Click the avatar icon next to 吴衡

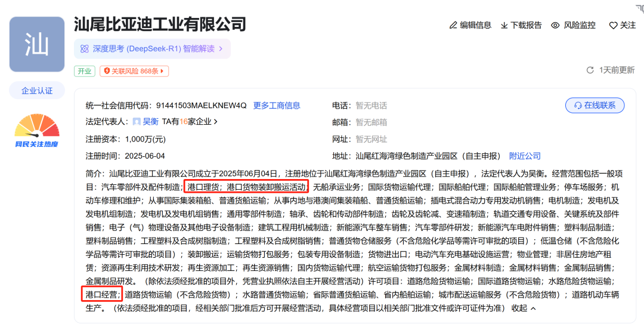(x=137, y=122)
